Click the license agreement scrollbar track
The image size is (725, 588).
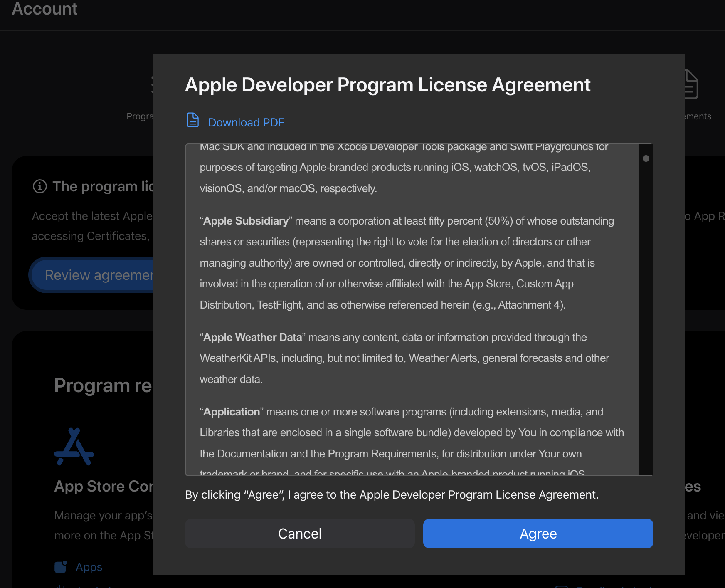646,310
